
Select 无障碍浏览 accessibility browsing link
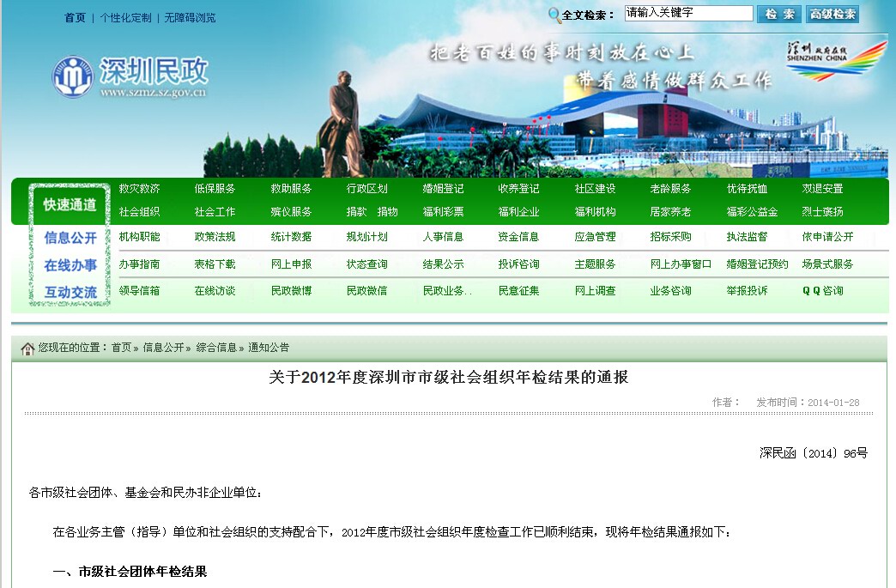(190, 18)
